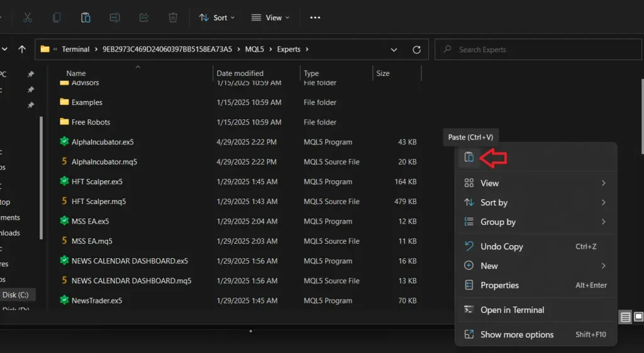Viewport: 644px width, 353px height.
Task: Sort by Date modified column header
Action: [240, 73]
